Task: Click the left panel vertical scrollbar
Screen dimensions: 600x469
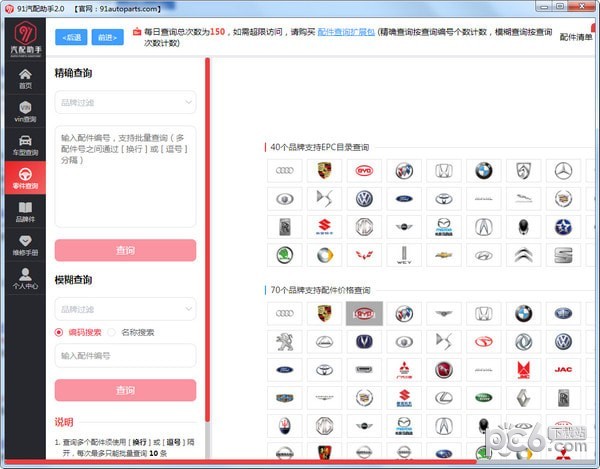Action: point(207,240)
